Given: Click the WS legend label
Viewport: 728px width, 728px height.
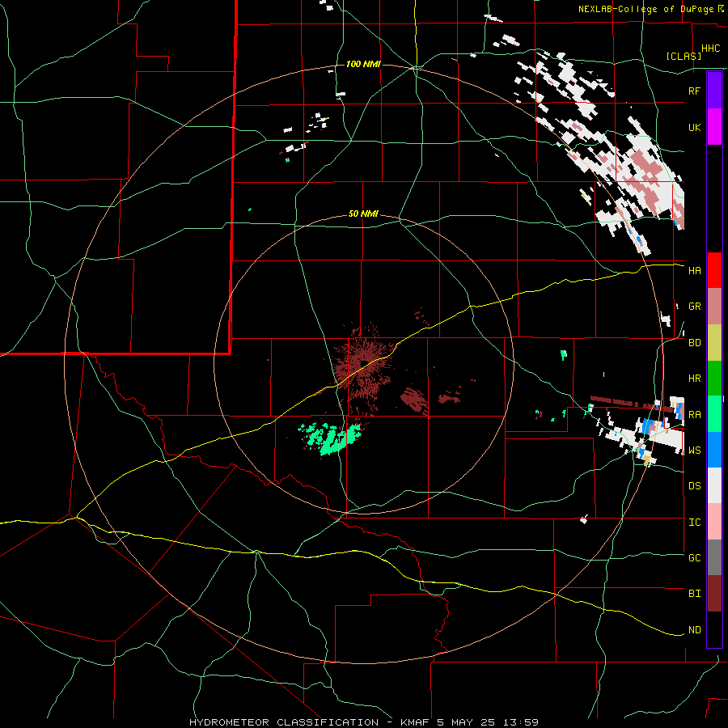Looking at the screenshot, I should 694,451.
